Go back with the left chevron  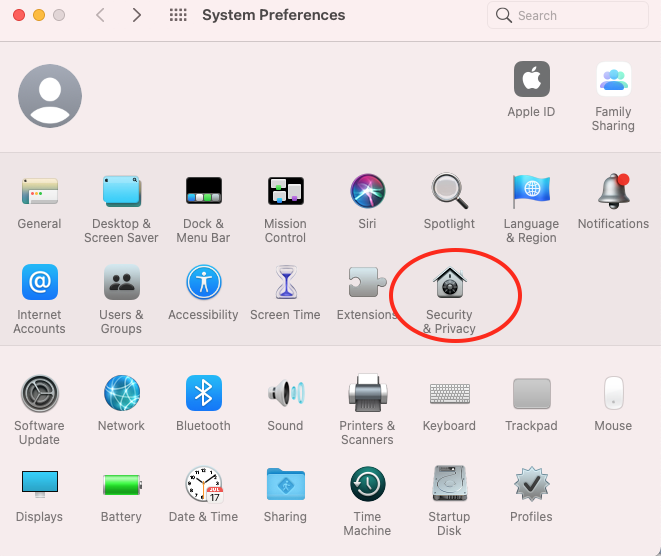[x=100, y=15]
